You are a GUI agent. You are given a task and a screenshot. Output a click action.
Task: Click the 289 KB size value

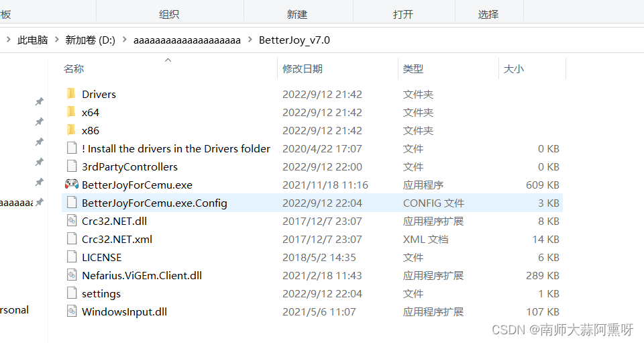tap(543, 275)
